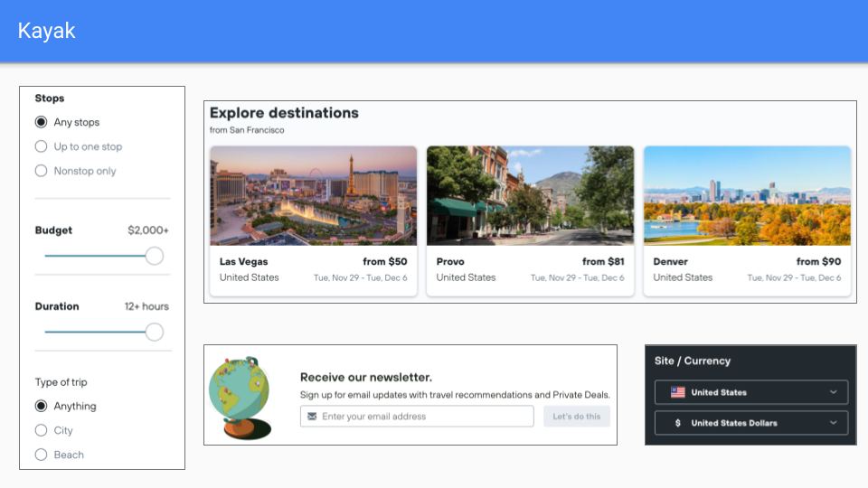
Task: Choose Beach trip type
Action: pyautogui.click(x=41, y=455)
